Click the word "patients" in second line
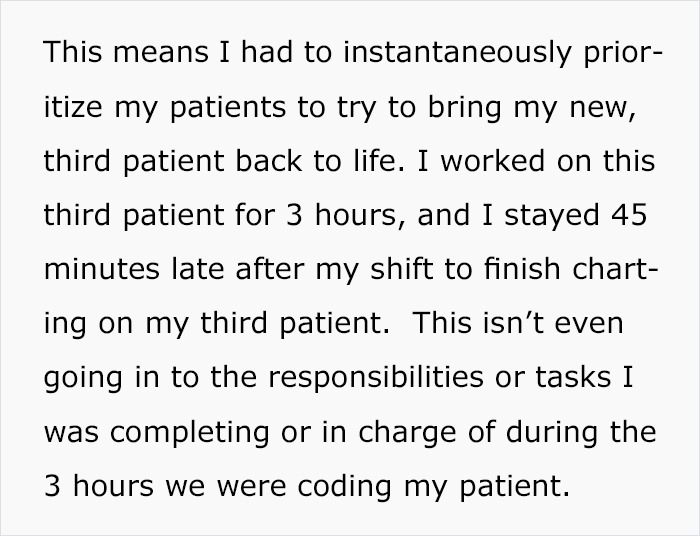Viewport: 700px width, 536px height. click(x=228, y=108)
